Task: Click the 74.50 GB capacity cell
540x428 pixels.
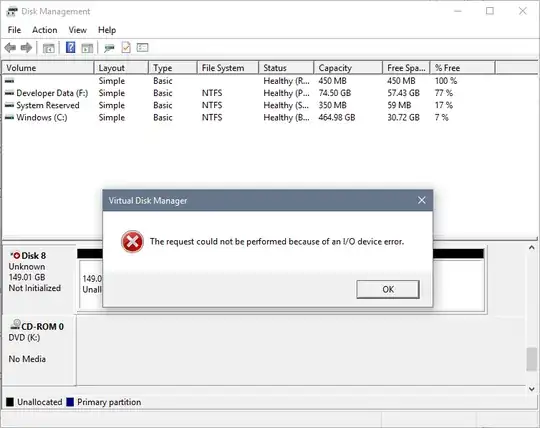Action: (x=335, y=93)
